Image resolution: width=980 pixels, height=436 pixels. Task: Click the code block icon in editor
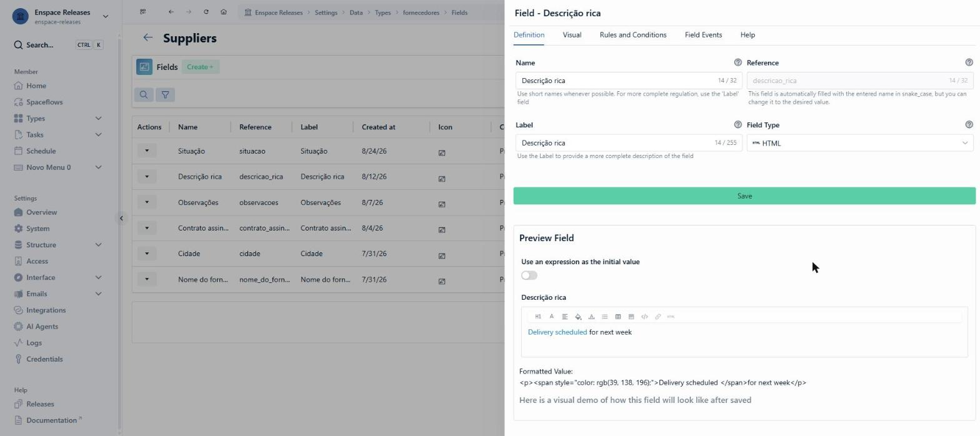644,317
